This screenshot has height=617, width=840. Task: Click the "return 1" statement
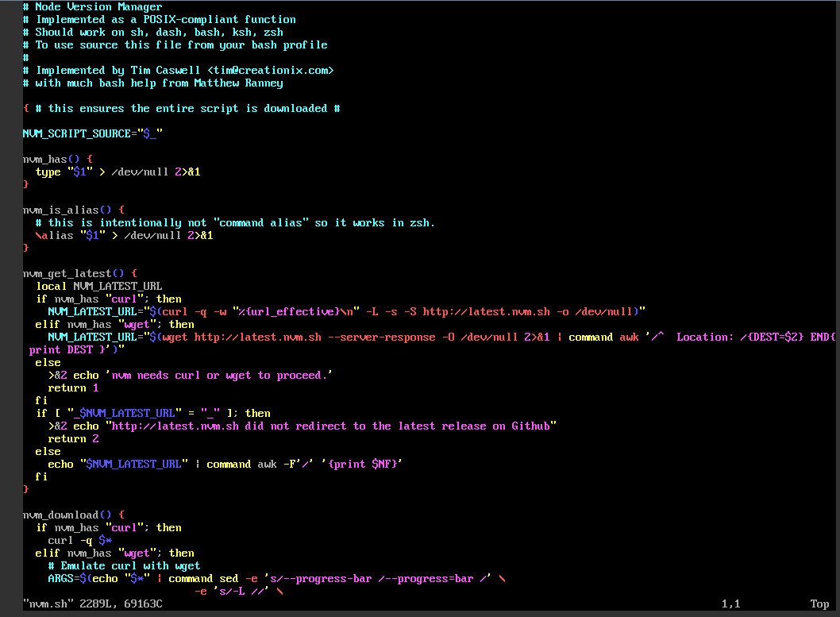(73, 388)
